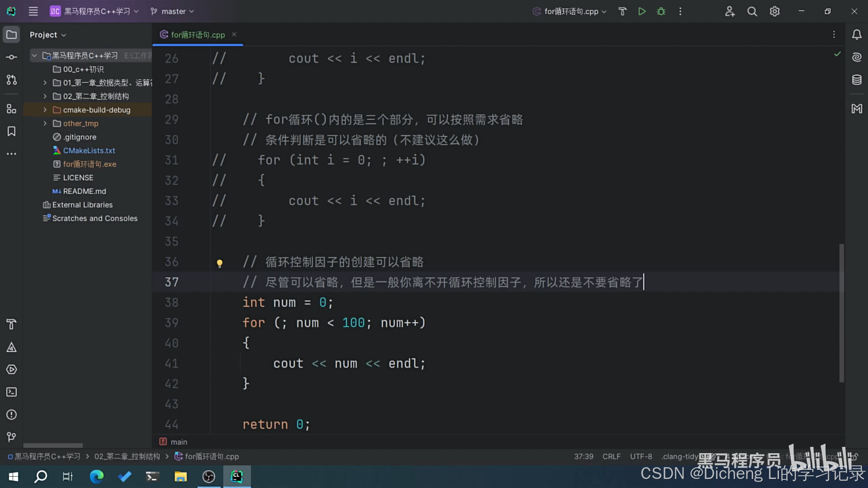
Task: Open the main hamburger menu
Action: tap(33, 11)
